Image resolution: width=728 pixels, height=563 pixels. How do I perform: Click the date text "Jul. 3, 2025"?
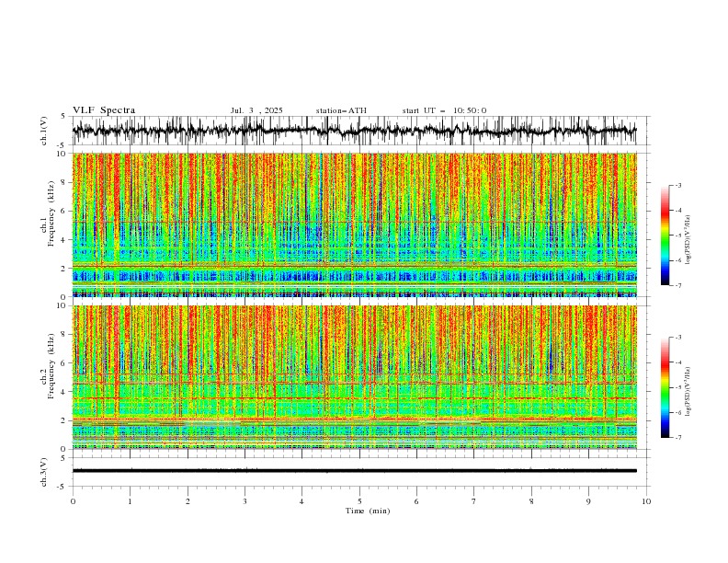[x=256, y=110]
